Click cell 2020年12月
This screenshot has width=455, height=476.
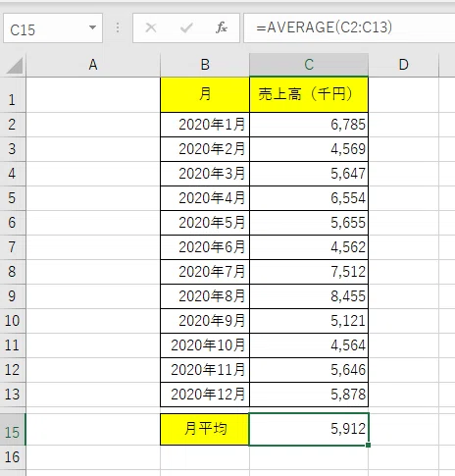pyautogui.click(x=205, y=395)
